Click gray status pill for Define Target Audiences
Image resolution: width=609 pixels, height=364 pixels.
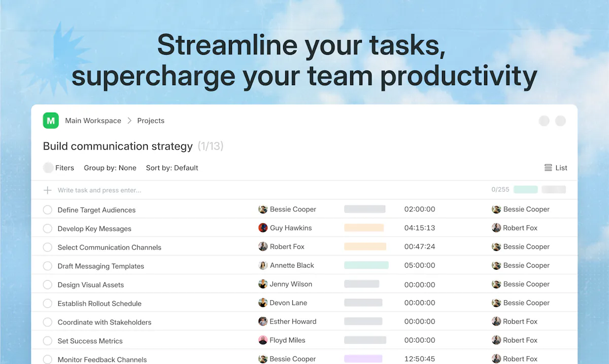(x=365, y=209)
